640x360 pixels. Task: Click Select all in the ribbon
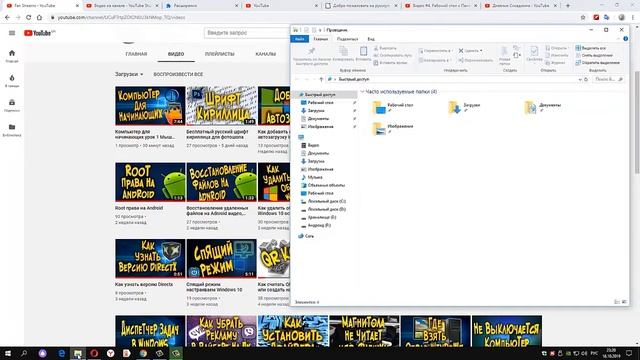click(x=591, y=48)
